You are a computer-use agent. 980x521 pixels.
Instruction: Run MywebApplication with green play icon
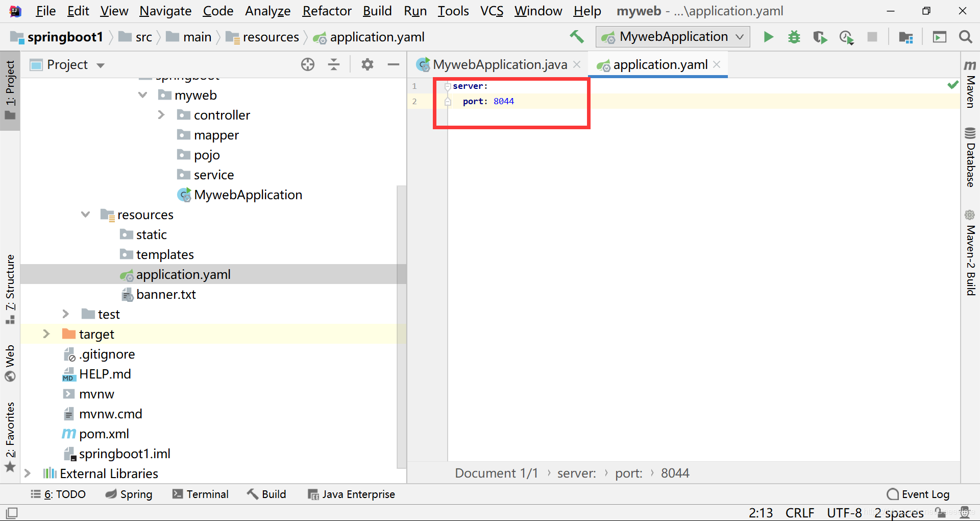(768, 37)
